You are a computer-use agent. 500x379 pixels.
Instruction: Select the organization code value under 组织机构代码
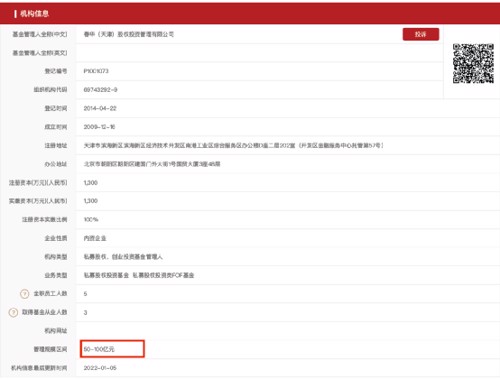pyautogui.click(x=100, y=90)
